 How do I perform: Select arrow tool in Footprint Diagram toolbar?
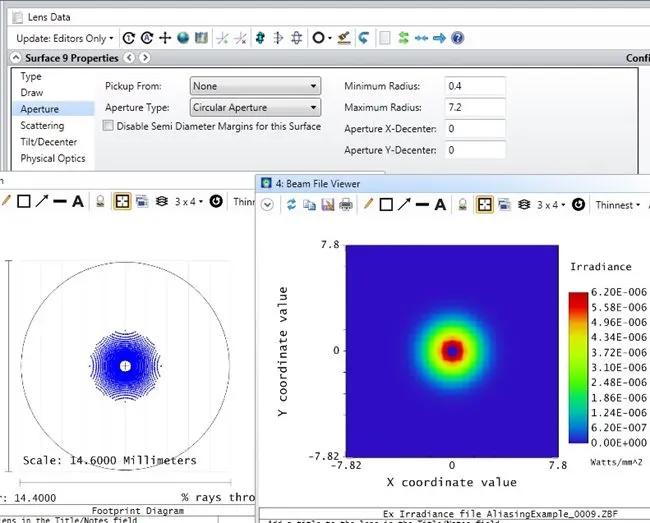[42, 201]
